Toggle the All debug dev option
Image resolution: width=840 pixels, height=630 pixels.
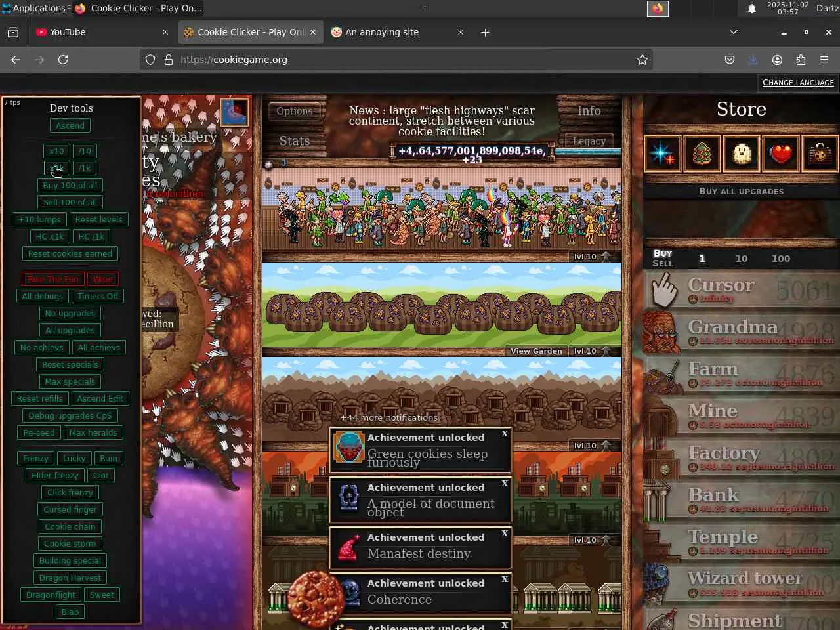coord(43,296)
